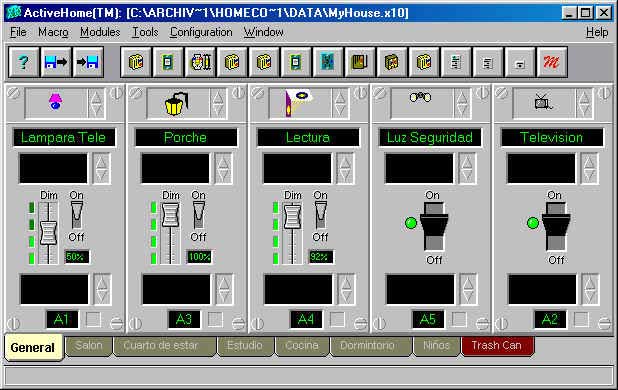The height and width of the screenshot is (390, 618).
Task: Click the pink lamp icon of Lampara Tele
Action: [55, 102]
